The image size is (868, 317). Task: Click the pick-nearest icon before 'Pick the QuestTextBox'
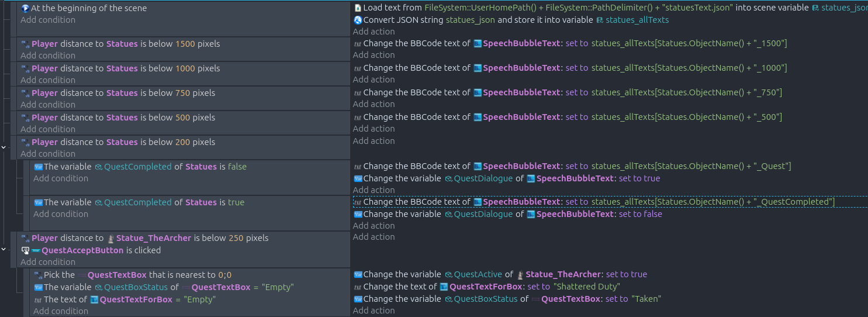coord(39,275)
